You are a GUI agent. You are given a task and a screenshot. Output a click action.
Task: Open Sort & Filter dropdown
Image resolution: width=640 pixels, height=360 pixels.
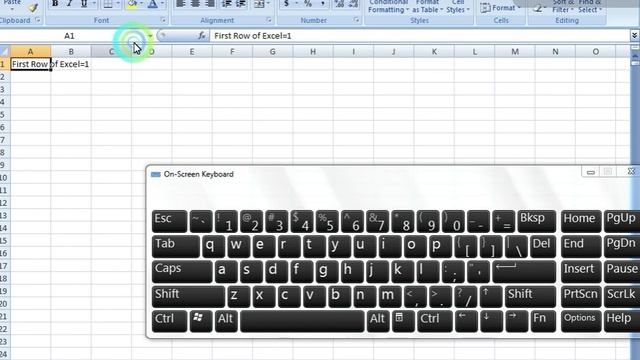tap(563, 7)
